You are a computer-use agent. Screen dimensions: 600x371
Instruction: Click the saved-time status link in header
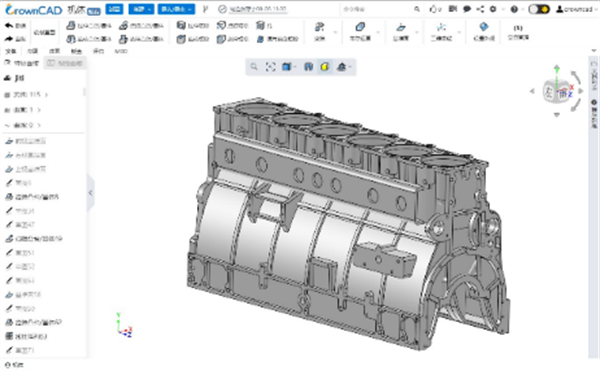coord(258,9)
